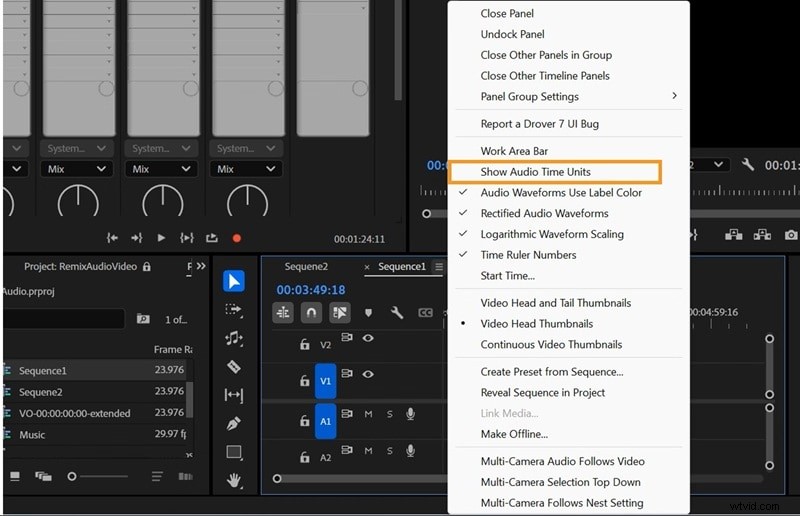This screenshot has width=800, height=516.
Task: Toggle V1 source patching button
Action: pyautogui.click(x=326, y=381)
